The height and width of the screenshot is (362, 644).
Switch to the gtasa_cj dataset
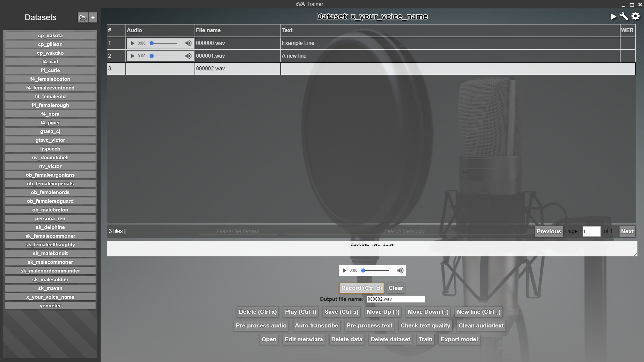tap(50, 131)
